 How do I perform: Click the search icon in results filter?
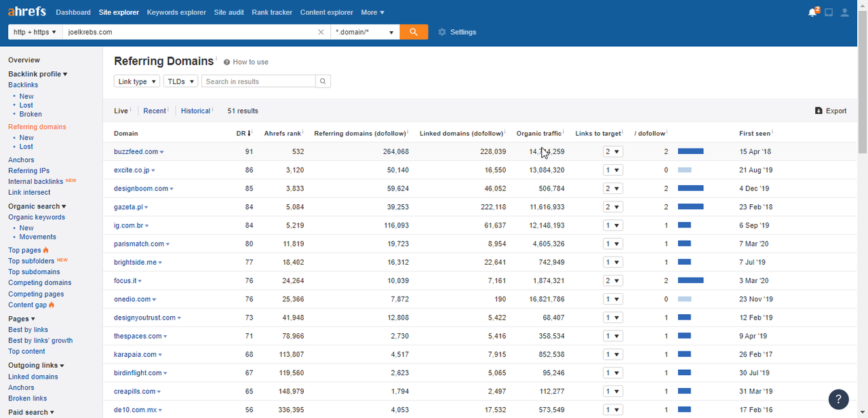[x=323, y=81]
